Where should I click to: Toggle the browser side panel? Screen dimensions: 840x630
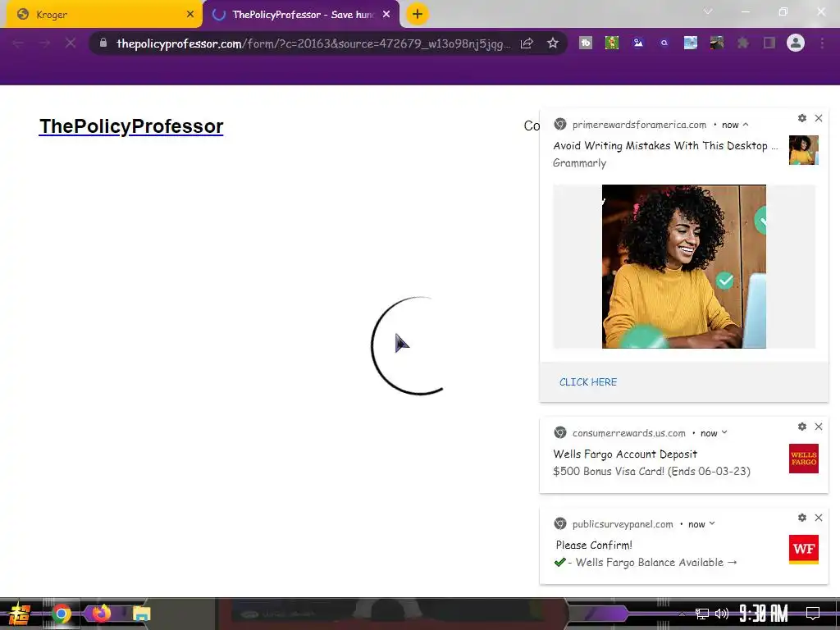769,43
